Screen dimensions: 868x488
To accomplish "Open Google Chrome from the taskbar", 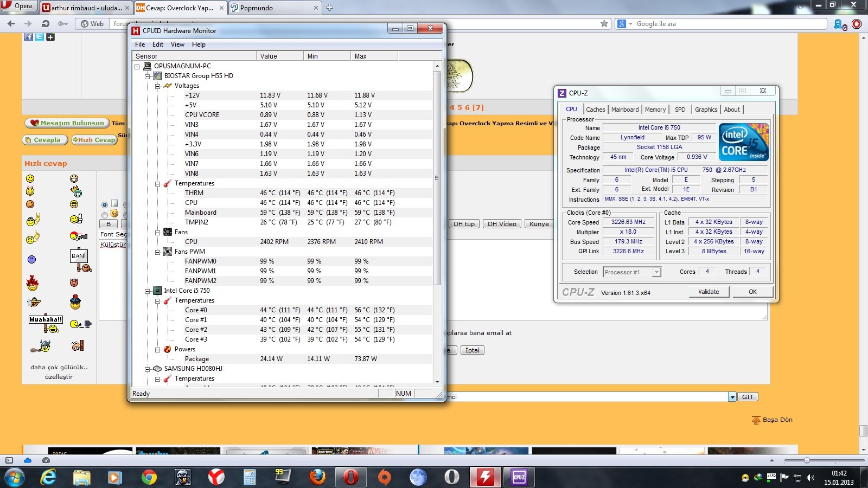I will pos(149,477).
